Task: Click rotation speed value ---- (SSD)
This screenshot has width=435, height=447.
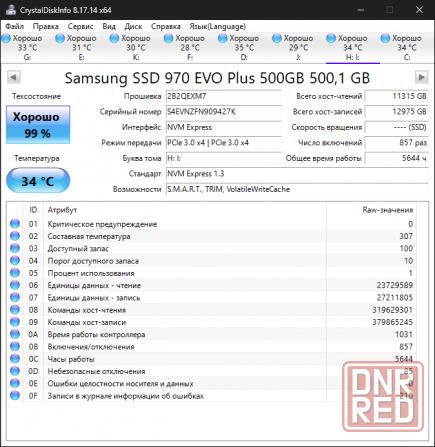Action: click(x=396, y=127)
